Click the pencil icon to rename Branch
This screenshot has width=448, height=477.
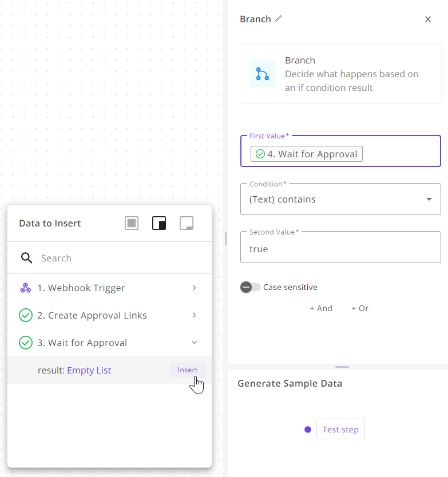[279, 19]
